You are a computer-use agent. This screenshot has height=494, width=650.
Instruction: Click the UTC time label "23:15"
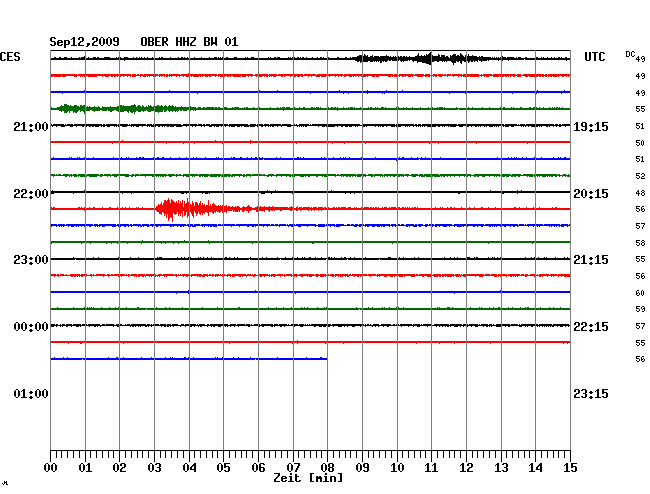tap(591, 394)
